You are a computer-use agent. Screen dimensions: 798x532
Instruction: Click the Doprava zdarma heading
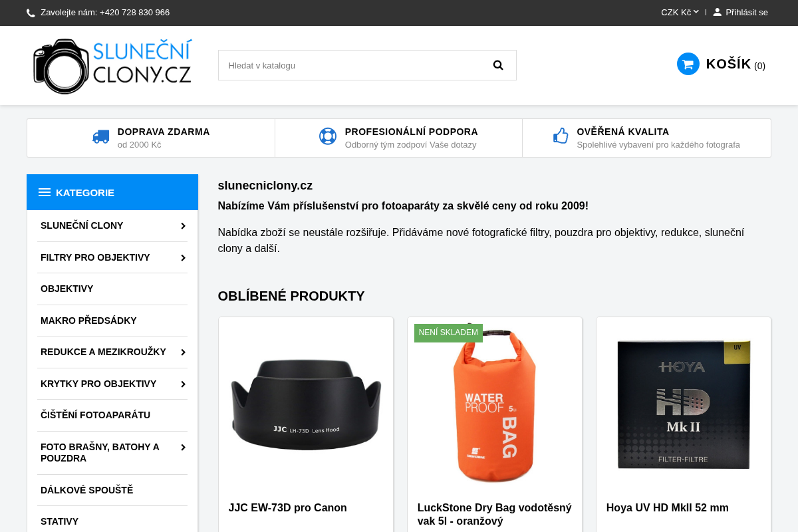tap(164, 132)
